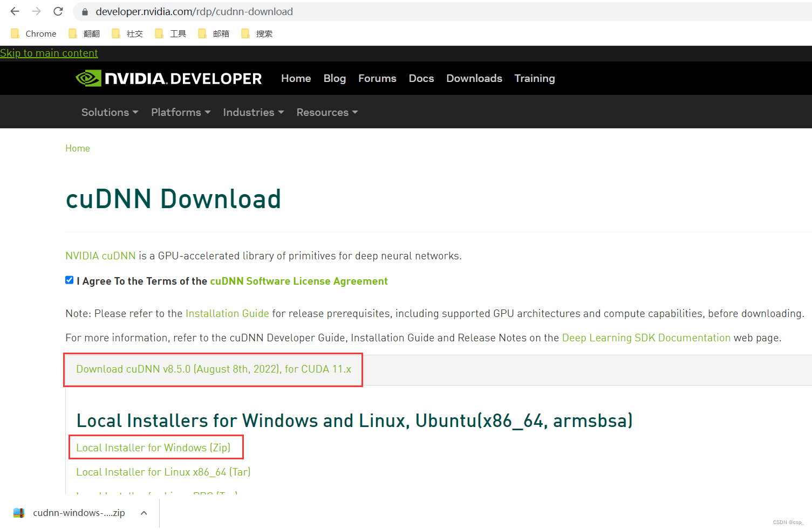812x530 pixels.
Task: Open cuDNN Software License Agreement link
Action: point(299,281)
